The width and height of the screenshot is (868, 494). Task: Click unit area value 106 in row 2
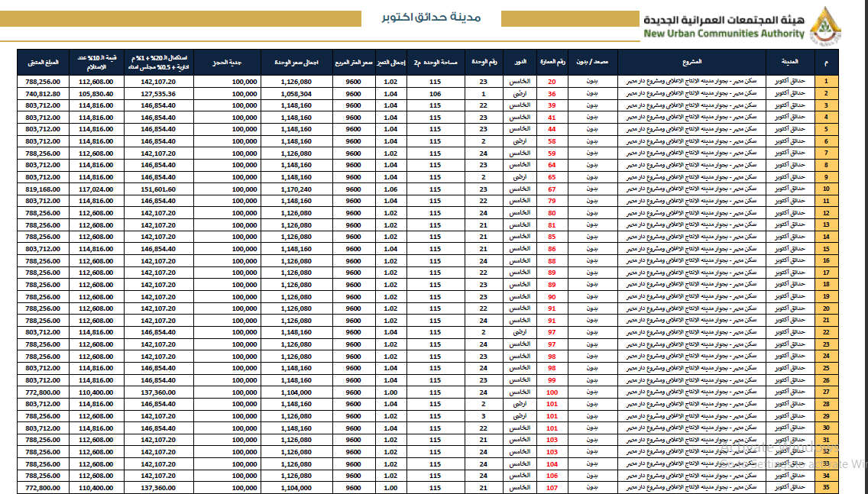[435, 94]
